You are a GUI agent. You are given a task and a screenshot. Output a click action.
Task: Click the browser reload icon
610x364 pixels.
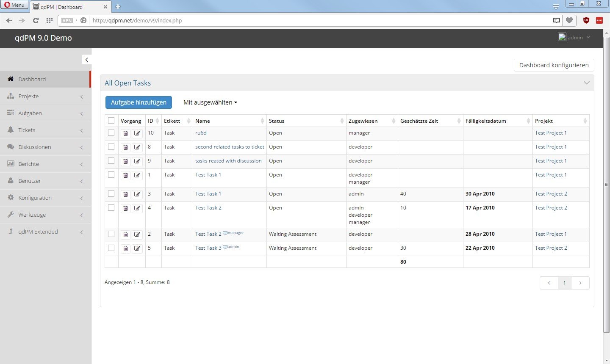coord(36,20)
